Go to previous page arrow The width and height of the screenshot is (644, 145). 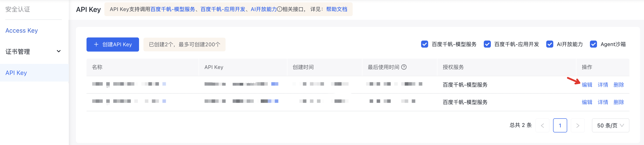542,125
